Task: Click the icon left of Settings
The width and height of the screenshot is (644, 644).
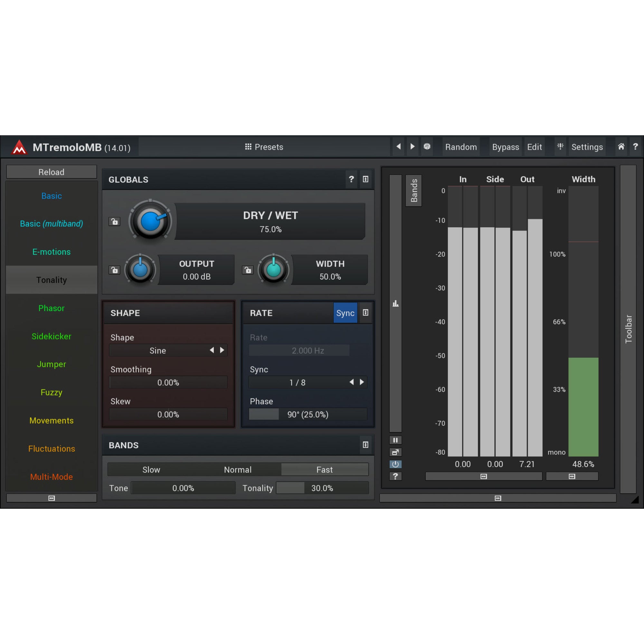Action: tap(561, 147)
